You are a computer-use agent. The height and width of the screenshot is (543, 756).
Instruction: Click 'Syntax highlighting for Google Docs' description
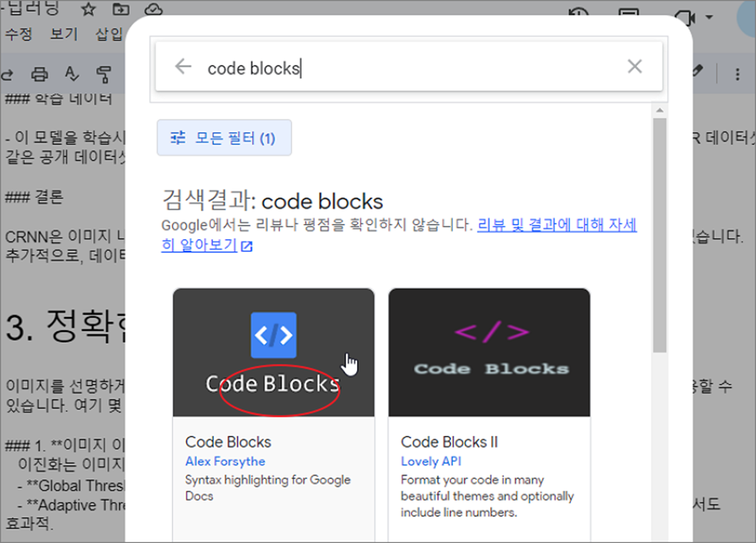point(268,488)
